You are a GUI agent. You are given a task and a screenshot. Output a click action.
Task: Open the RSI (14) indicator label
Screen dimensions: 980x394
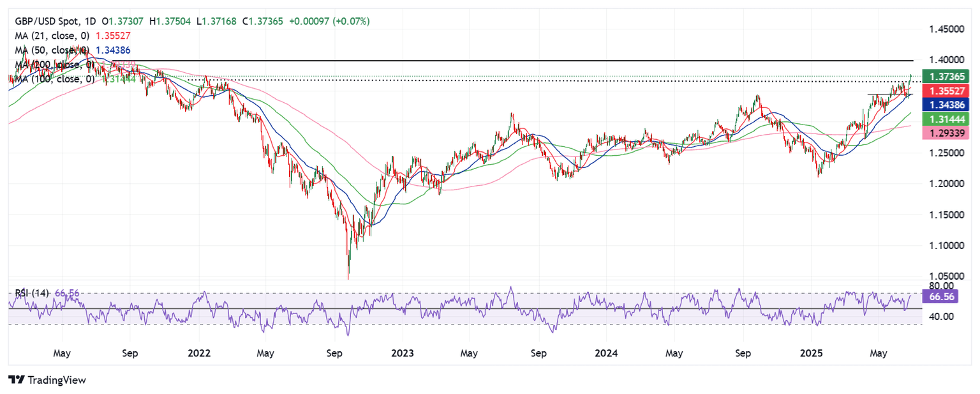tap(33, 292)
